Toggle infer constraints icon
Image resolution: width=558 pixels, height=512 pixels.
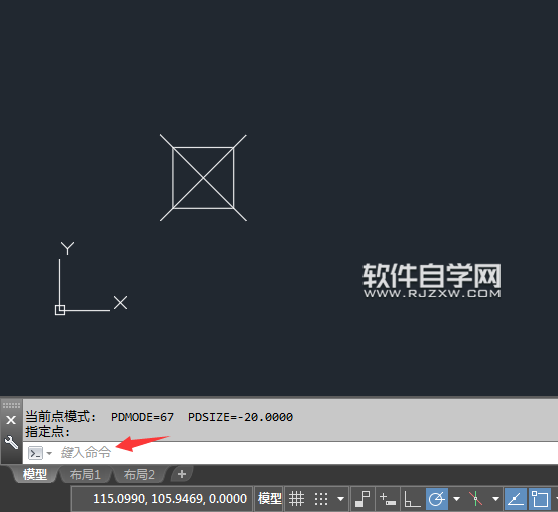point(363,498)
